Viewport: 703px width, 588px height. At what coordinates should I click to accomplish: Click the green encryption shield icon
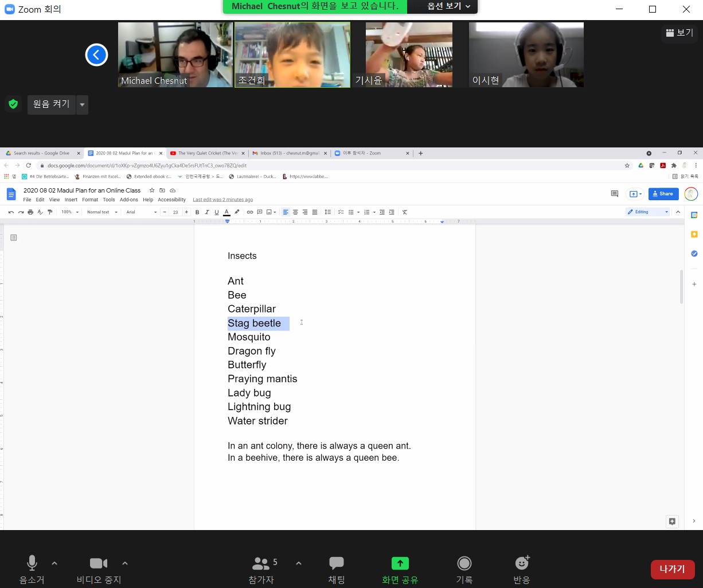pyautogui.click(x=13, y=104)
